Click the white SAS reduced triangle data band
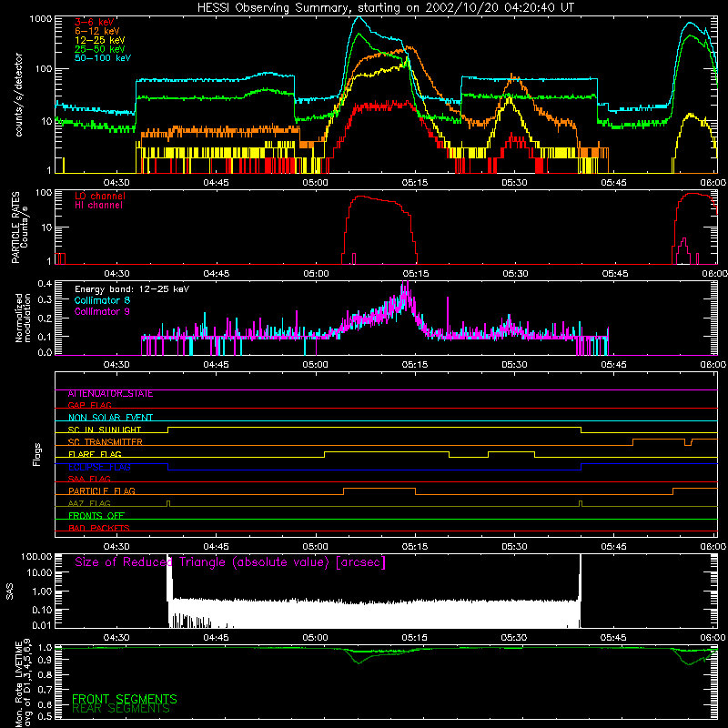 click(x=374, y=613)
